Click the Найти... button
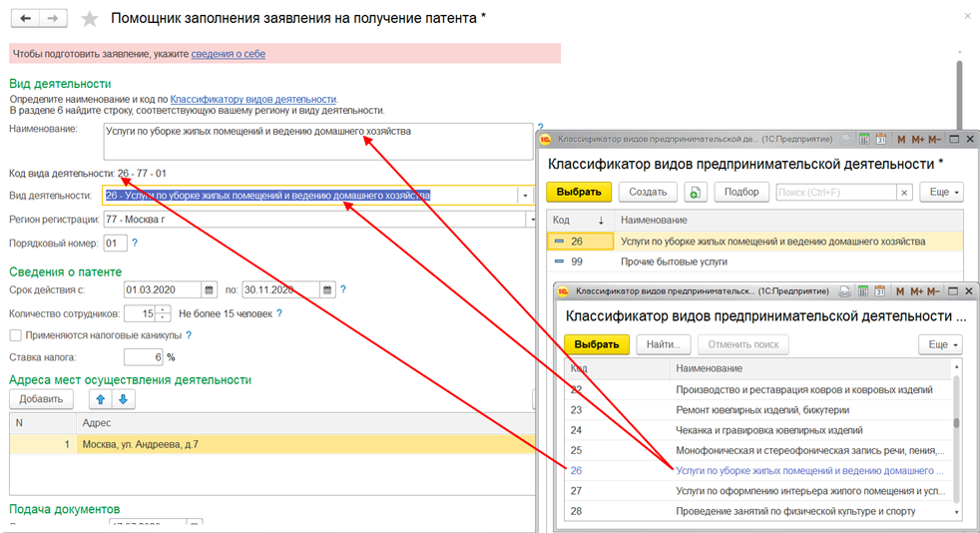Screen dimensions: 980x533 tap(663, 344)
